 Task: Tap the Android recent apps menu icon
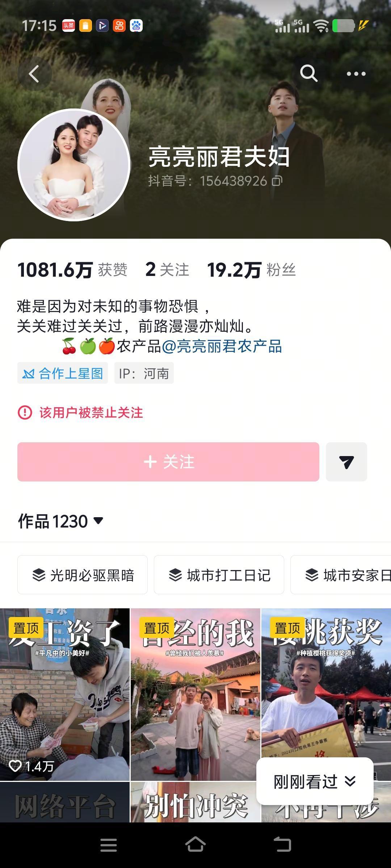(109, 845)
